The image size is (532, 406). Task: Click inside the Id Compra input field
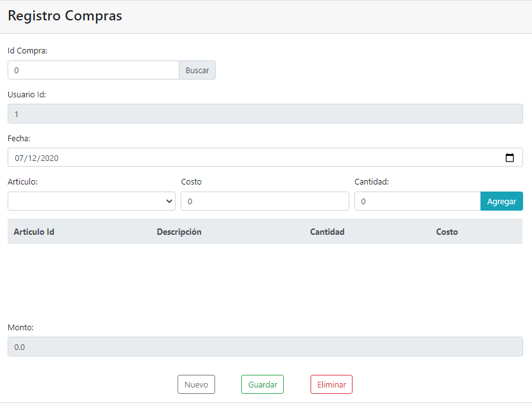tap(93, 70)
